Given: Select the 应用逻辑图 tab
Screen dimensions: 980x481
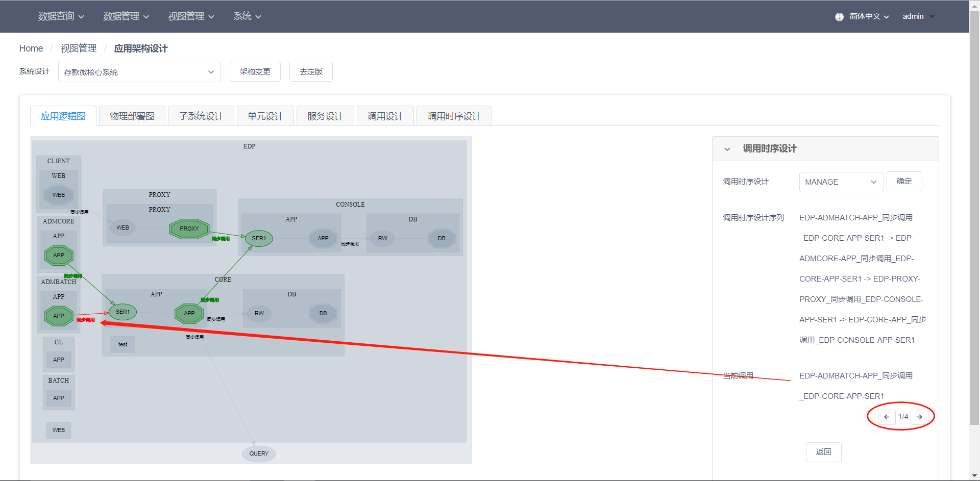Looking at the screenshot, I should (63, 116).
